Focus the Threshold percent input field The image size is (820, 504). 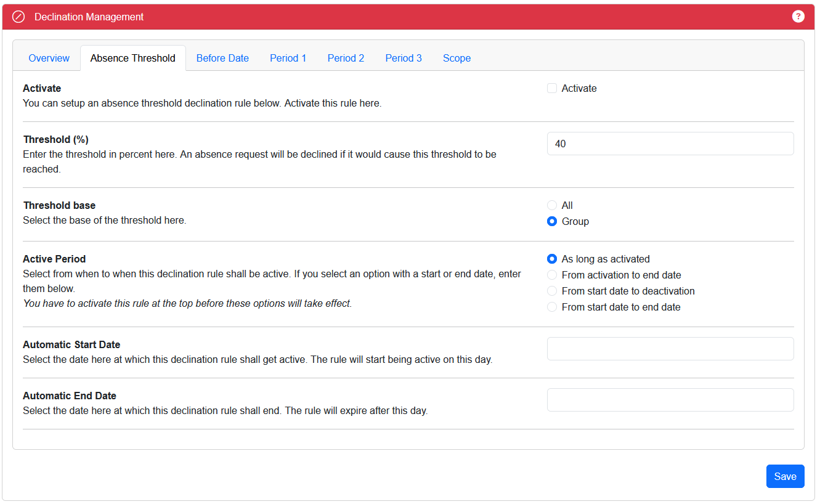670,144
